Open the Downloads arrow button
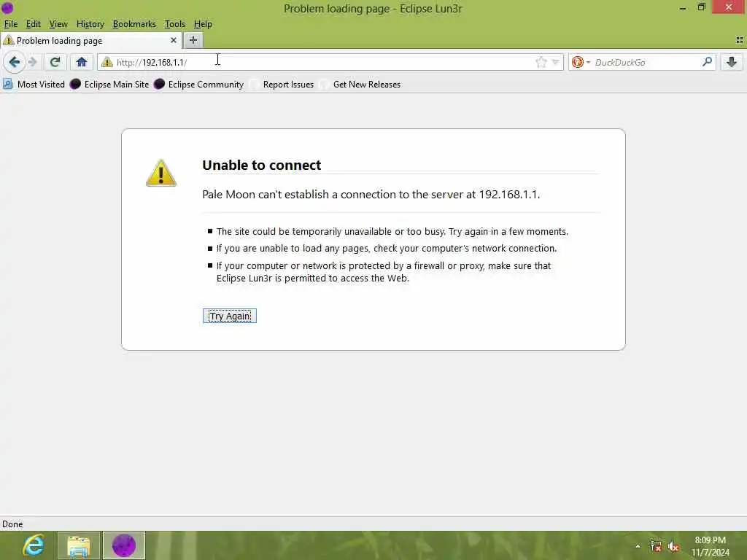 point(732,62)
